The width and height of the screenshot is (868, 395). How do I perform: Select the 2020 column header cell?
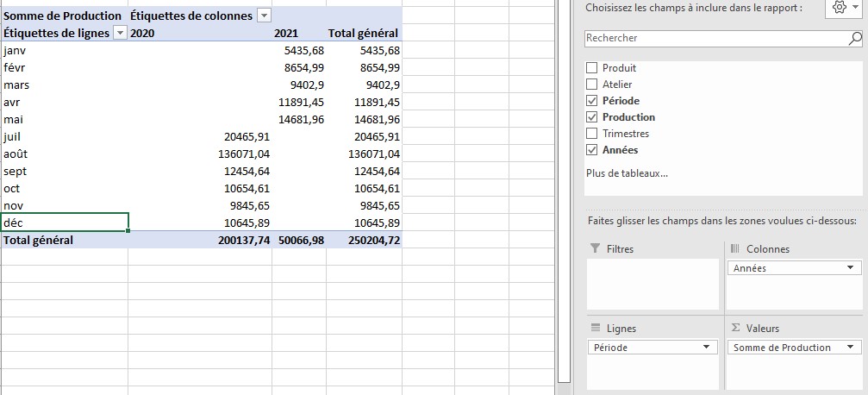tap(200, 34)
